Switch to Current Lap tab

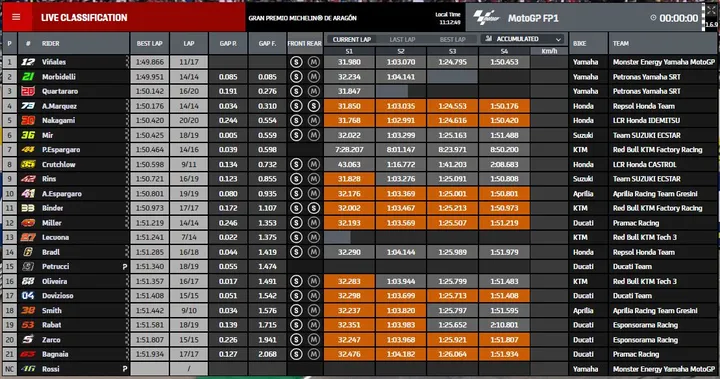[x=352, y=40]
